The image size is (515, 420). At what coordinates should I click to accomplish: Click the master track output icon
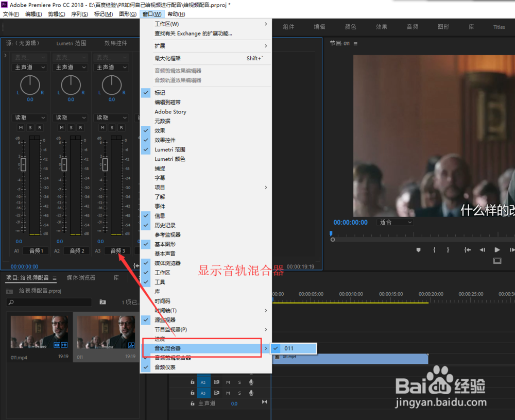(264, 402)
